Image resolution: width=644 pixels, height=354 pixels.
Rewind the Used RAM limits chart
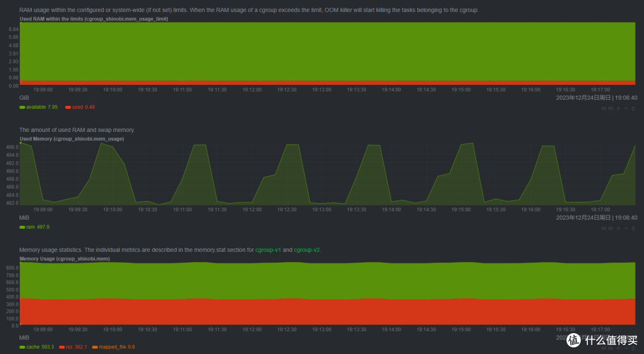tap(603, 108)
